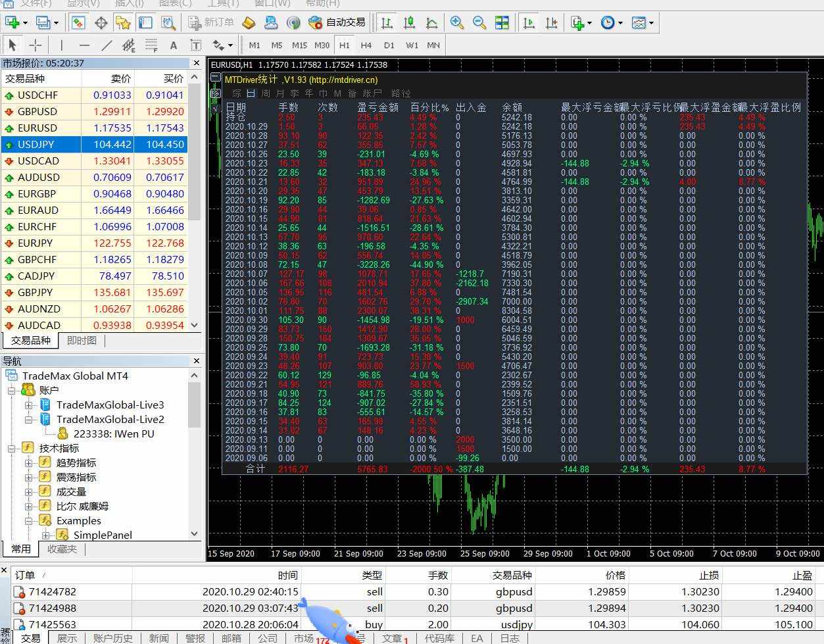Screen dimensions: 824x644
Task: Toggle the 自动交易 auto-trading button
Action: 337,22
